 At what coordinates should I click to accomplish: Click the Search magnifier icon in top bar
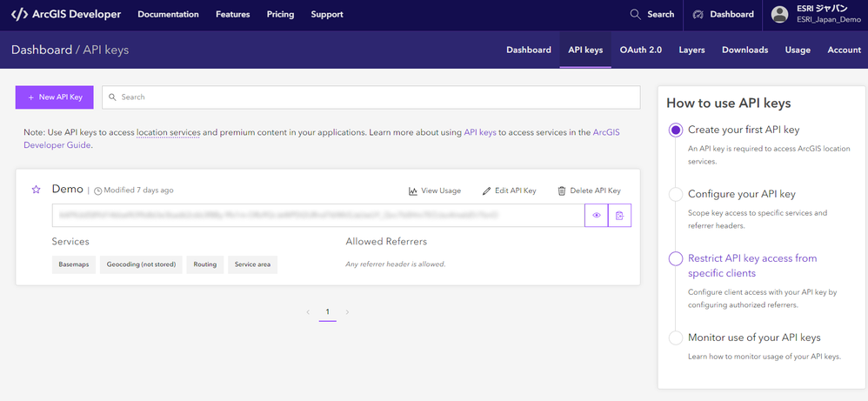[x=636, y=15]
